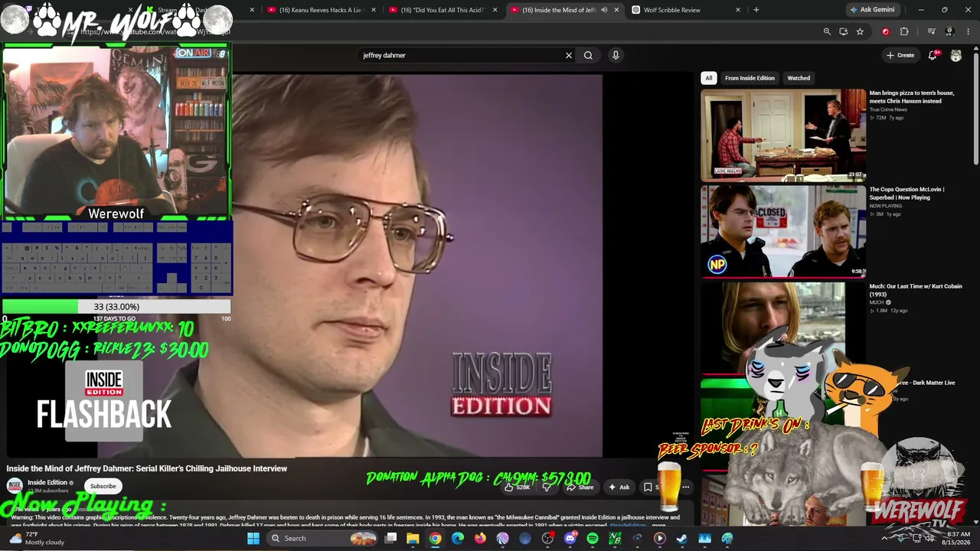Open Chrome three-dot menu
This screenshot has height=551, width=980.
pos(969,31)
